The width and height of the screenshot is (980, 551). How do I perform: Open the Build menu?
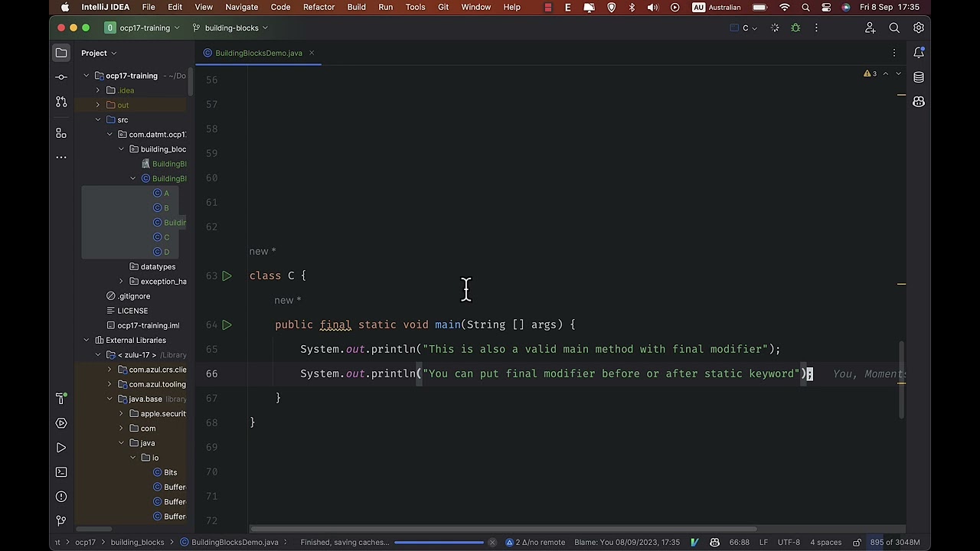(x=356, y=7)
